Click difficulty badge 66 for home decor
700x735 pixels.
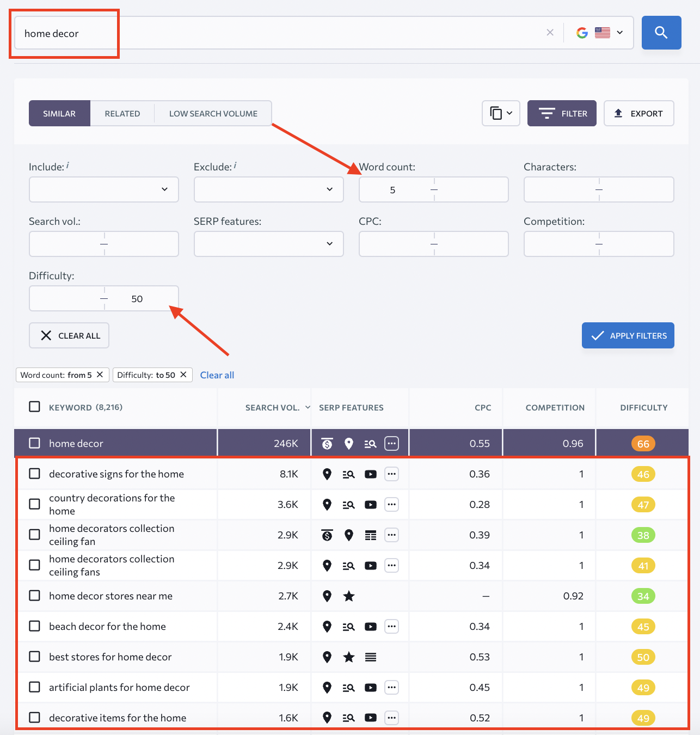tap(643, 444)
